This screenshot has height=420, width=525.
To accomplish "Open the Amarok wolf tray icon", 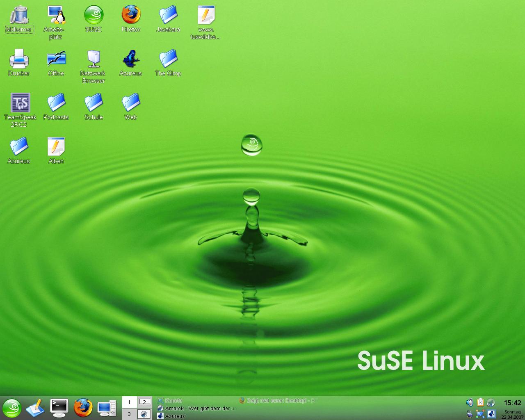I will point(491,402).
